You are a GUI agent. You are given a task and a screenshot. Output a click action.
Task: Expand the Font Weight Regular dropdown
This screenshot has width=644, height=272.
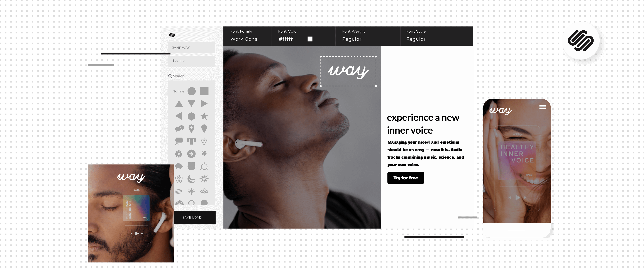point(352,39)
